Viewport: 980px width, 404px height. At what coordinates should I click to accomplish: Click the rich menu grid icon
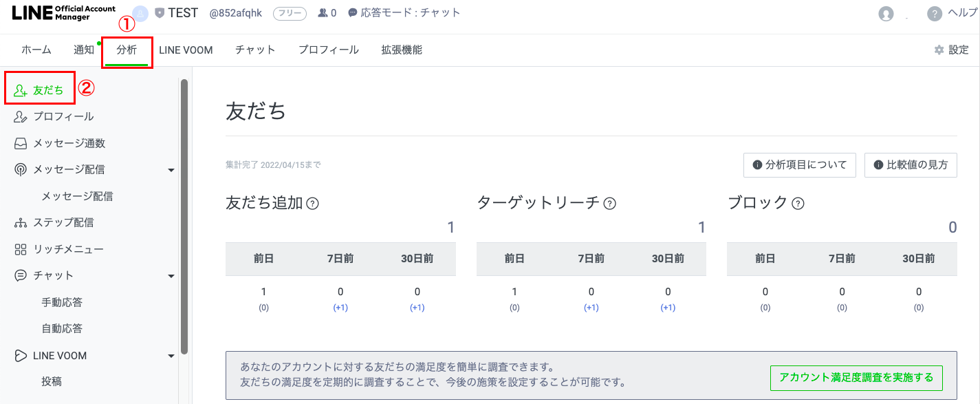(21, 249)
